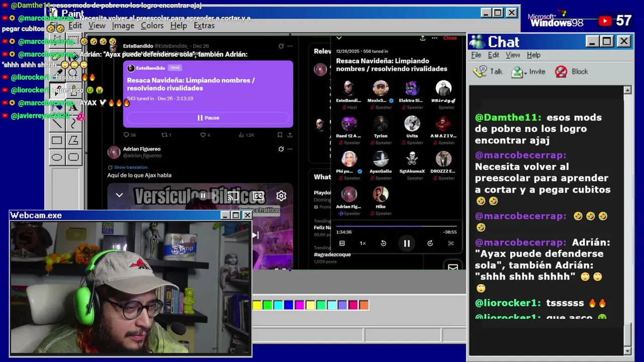Bookmark EsteBandido's post
This screenshot has height=362, width=644.
[280, 135]
